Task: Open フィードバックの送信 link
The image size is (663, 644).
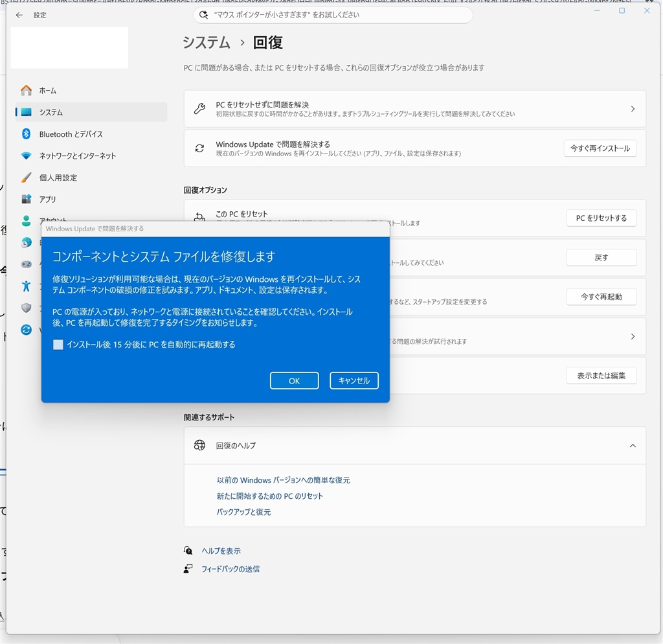Action: click(230, 569)
